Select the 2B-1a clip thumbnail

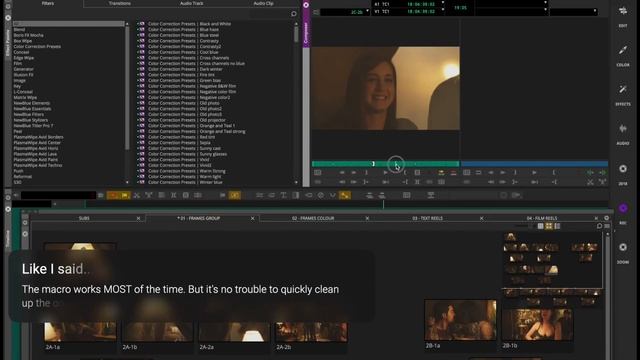tap(460, 320)
